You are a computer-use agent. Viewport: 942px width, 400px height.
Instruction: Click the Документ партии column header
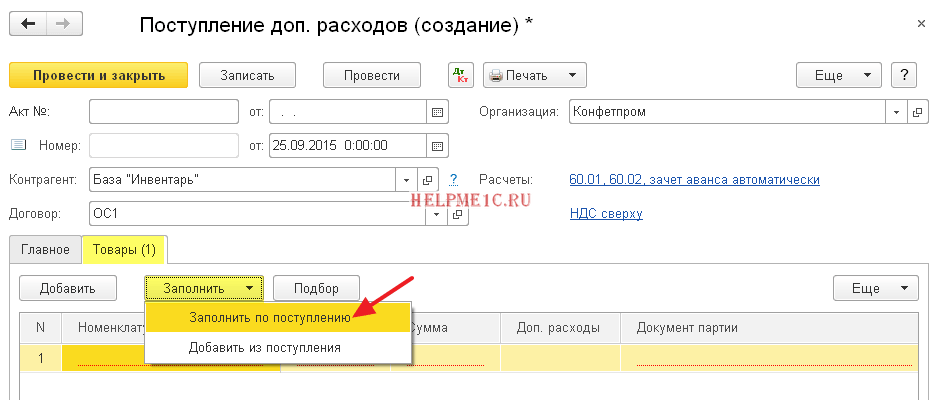(769, 328)
